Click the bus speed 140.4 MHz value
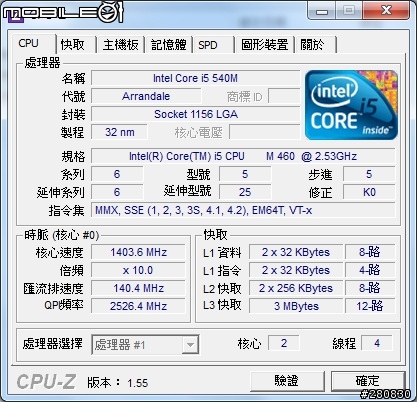The image size is (417, 402). point(138,288)
